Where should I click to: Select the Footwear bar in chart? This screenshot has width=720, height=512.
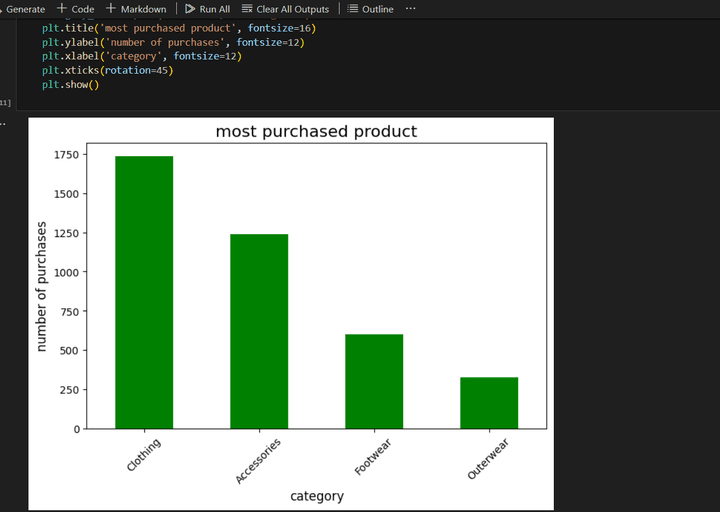(374, 381)
